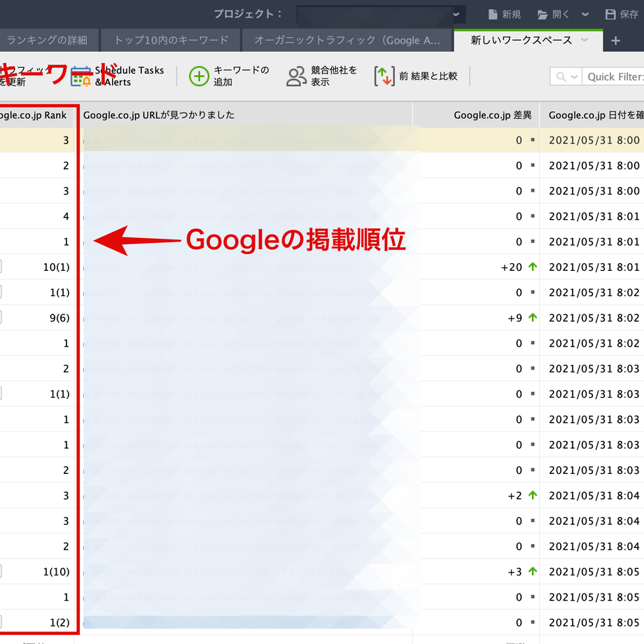Select rank cell 1(10)
644x644 pixels.
(56, 572)
